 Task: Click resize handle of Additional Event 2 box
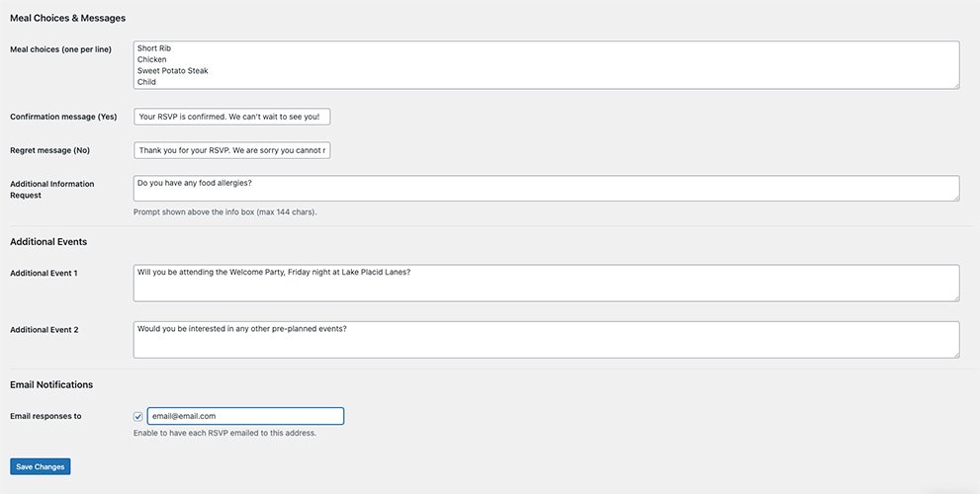pyautogui.click(x=955, y=354)
